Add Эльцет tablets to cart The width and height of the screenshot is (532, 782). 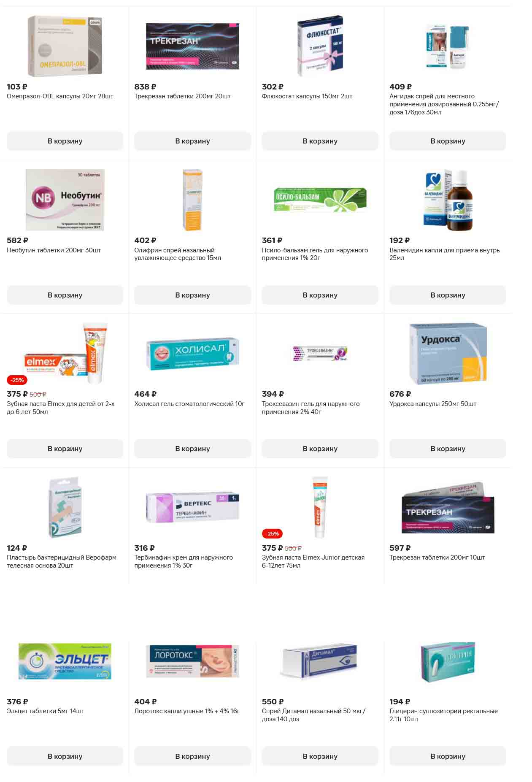[x=65, y=756]
